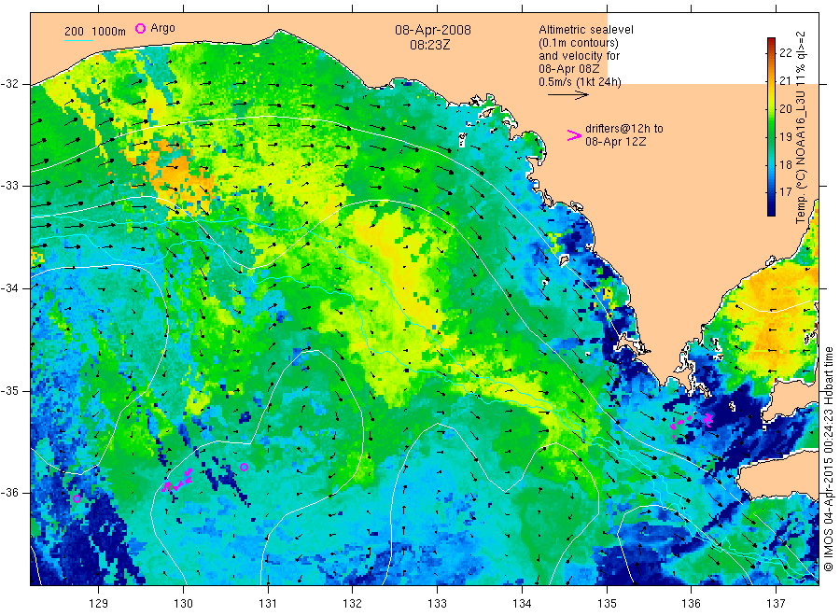Click the longitude label 129

tap(99, 604)
